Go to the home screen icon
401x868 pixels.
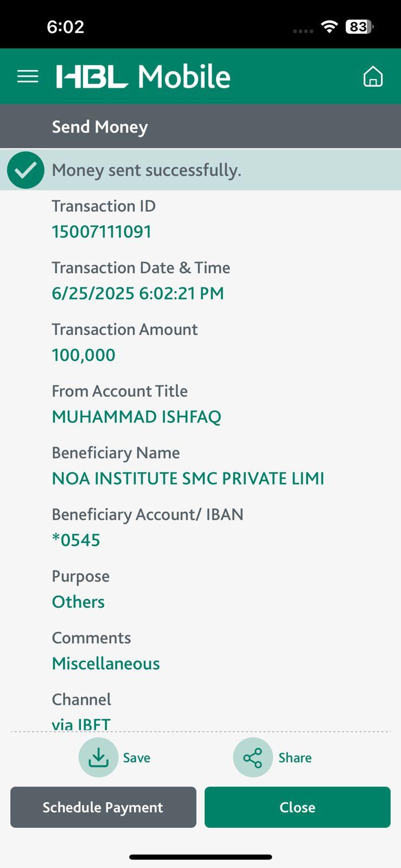[x=373, y=76]
